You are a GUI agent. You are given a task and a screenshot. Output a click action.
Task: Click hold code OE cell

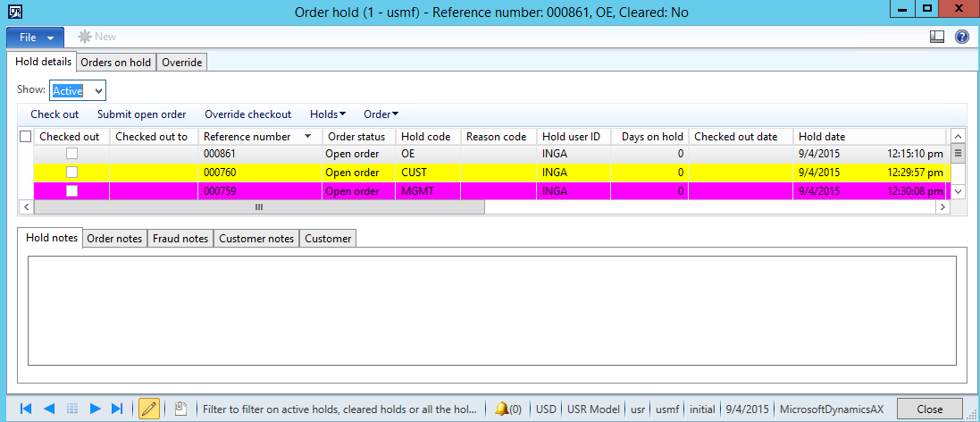click(x=429, y=154)
